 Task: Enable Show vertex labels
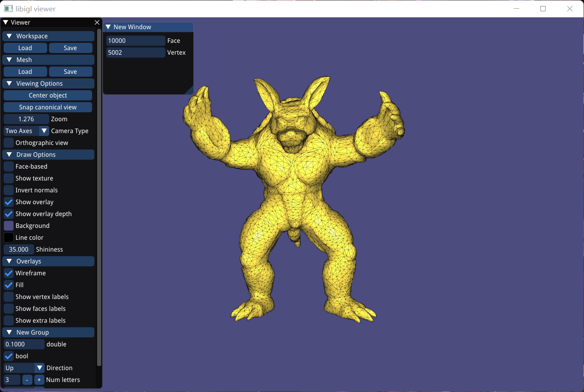pyautogui.click(x=8, y=297)
